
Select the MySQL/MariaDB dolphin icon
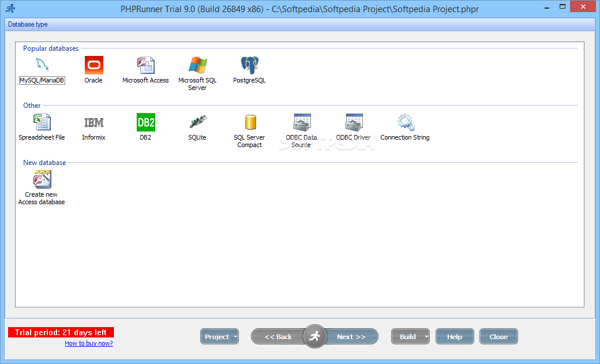[42, 65]
